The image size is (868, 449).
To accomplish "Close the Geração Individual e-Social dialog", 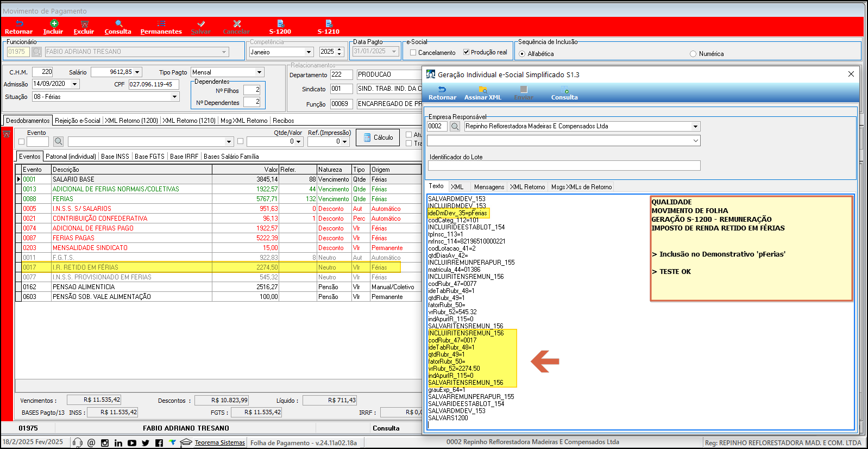I will coord(851,74).
